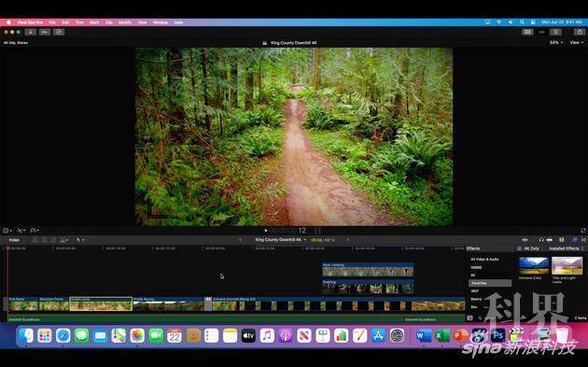The image size is (588, 367).
Task: Go back in timeline history
Action: click(x=240, y=240)
